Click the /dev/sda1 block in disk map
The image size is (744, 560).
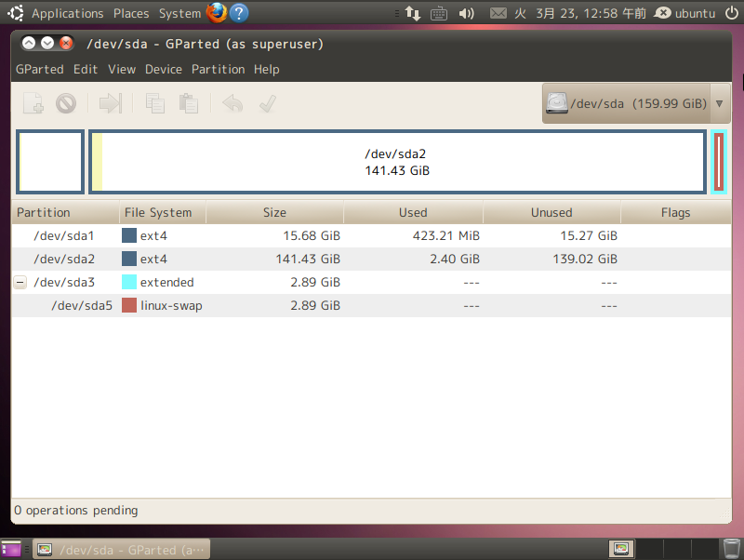pyautogui.click(x=50, y=162)
